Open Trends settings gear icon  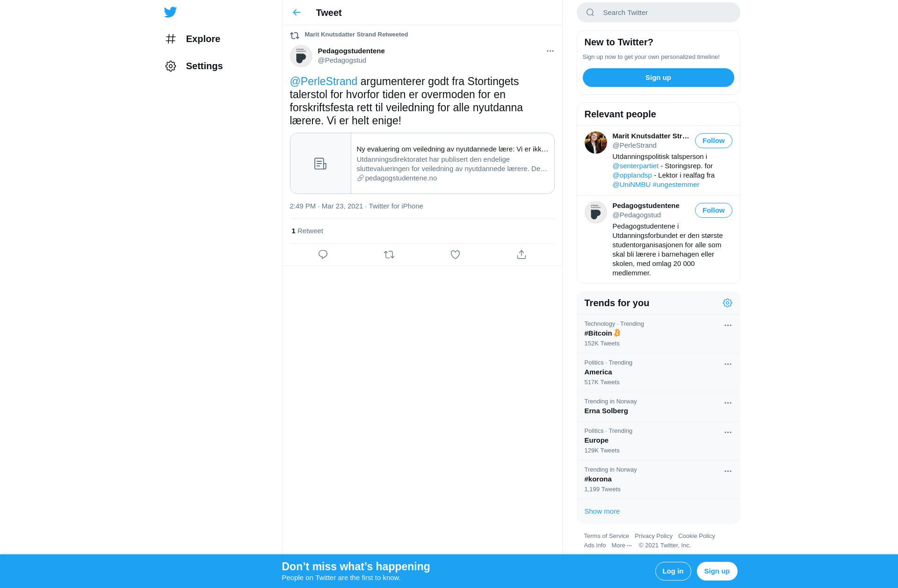[727, 303]
